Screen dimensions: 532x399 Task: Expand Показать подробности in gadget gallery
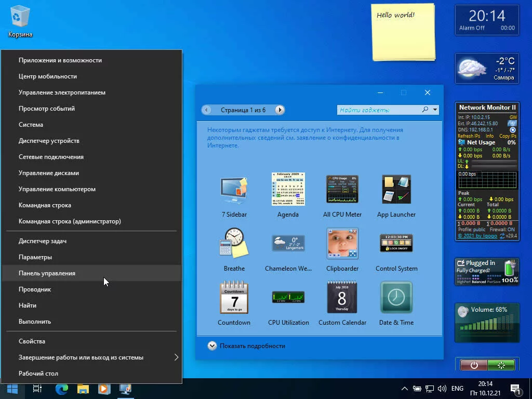[x=212, y=346]
